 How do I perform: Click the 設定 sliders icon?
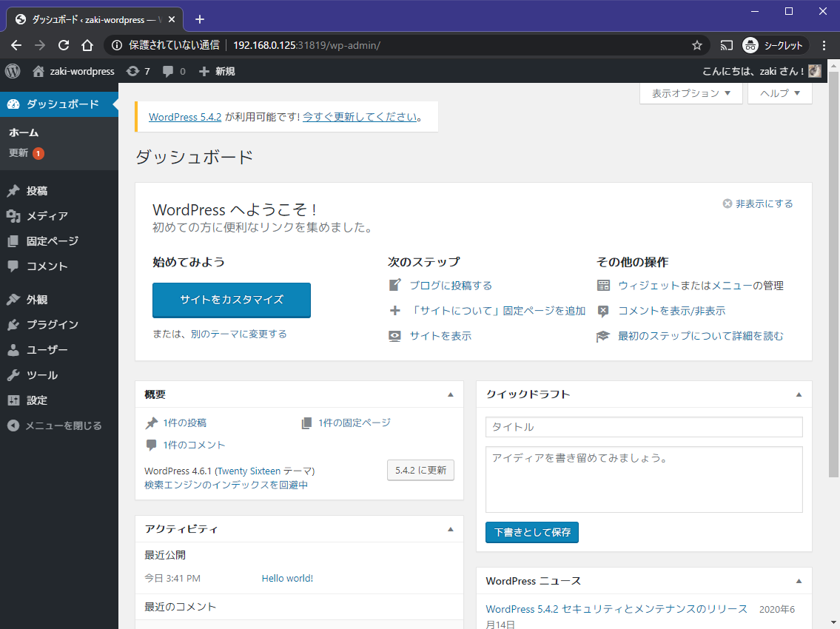tap(13, 400)
